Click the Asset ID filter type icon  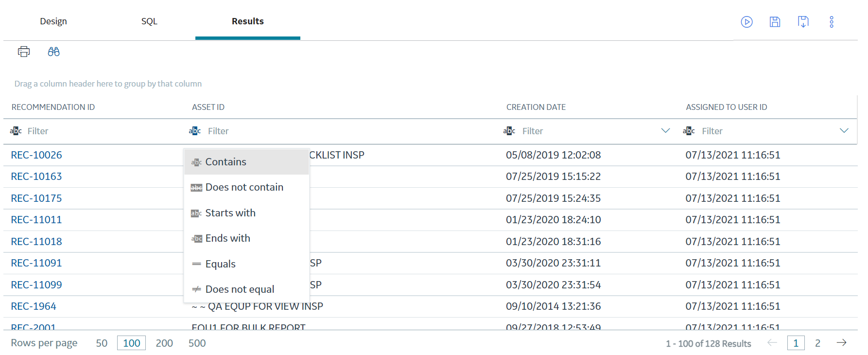point(195,131)
